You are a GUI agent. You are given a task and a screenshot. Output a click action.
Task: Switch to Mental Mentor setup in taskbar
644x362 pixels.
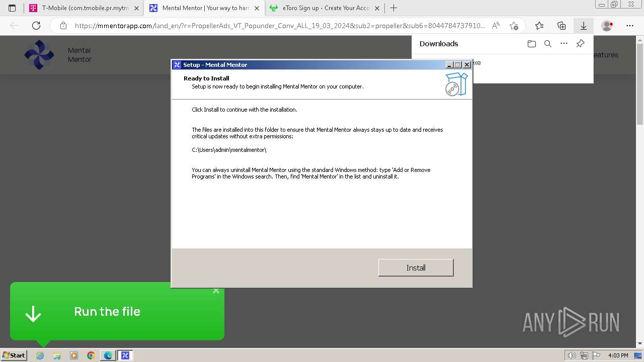click(125, 355)
